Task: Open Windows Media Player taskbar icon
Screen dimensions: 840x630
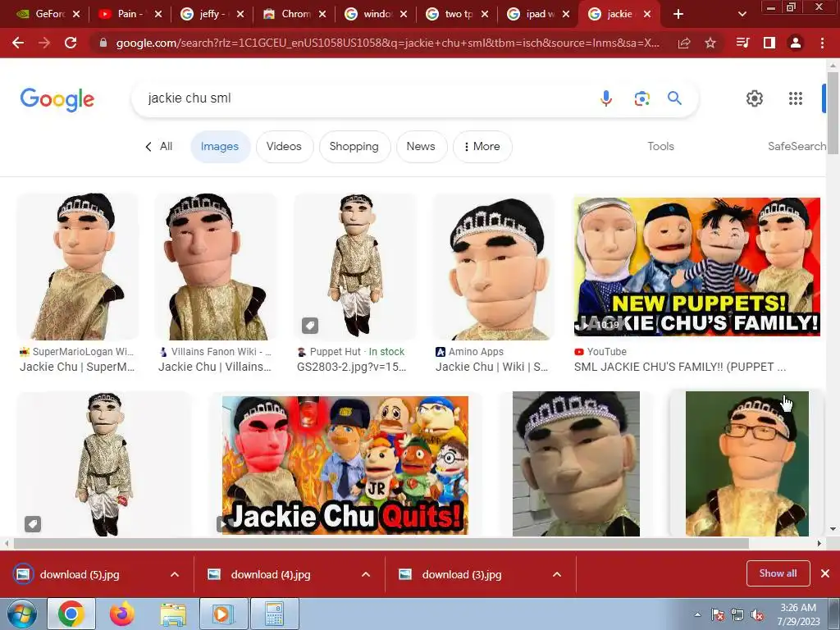Action: pyautogui.click(x=221, y=614)
